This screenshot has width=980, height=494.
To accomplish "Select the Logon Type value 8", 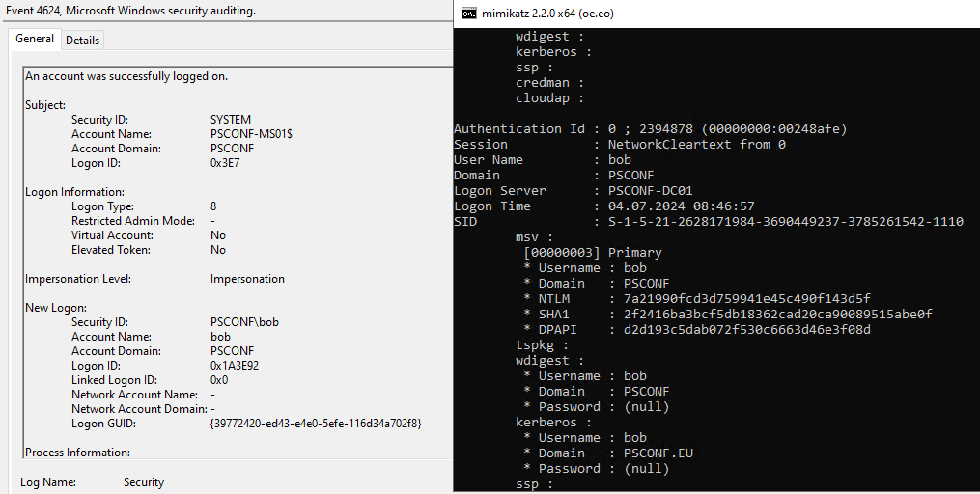I will [x=213, y=206].
